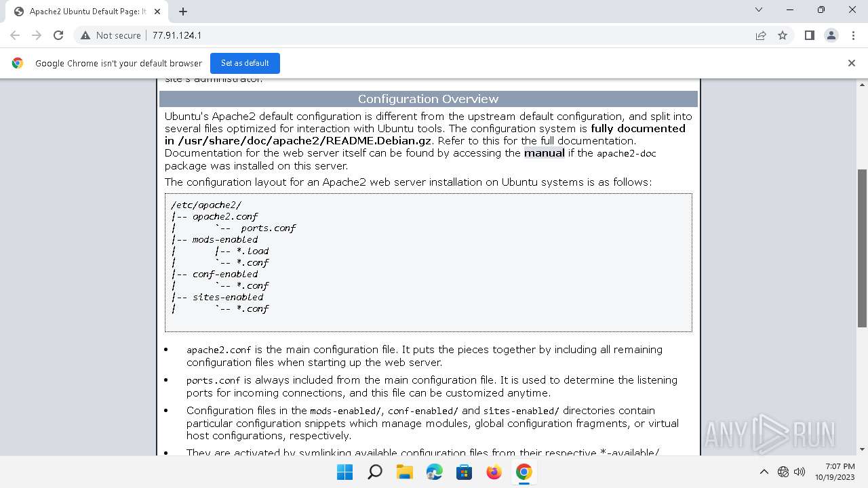Open Chrome side panel
Image resolution: width=868 pixels, height=488 pixels.
[810, 35]
